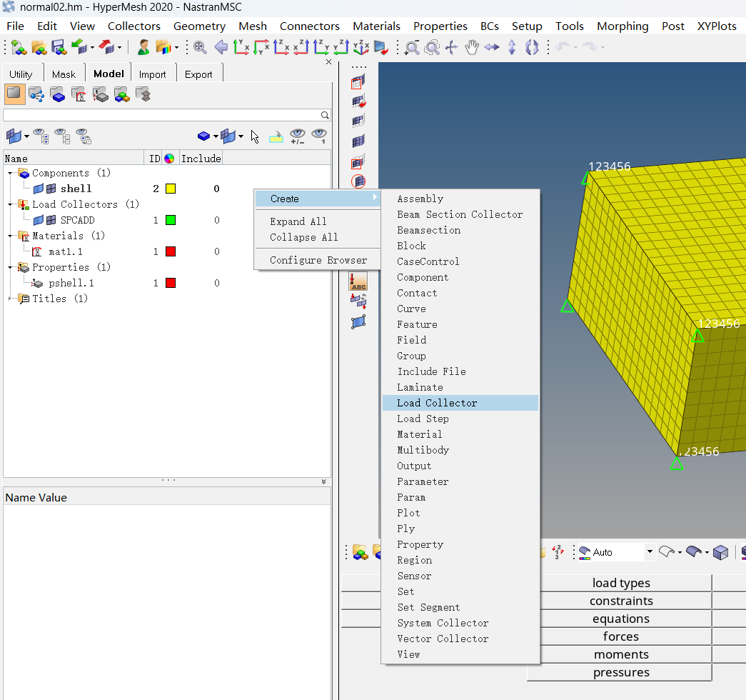This screenshot has width=746, height=700.
Task: Click the fit view magnifier icon near pan tool
Action: tap(432, 47)
